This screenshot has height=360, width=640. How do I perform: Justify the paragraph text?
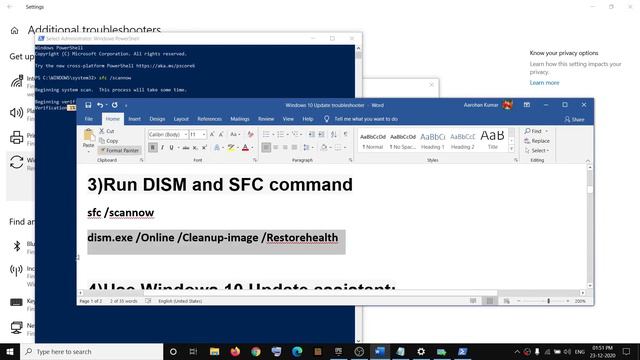tap(294, 147)
